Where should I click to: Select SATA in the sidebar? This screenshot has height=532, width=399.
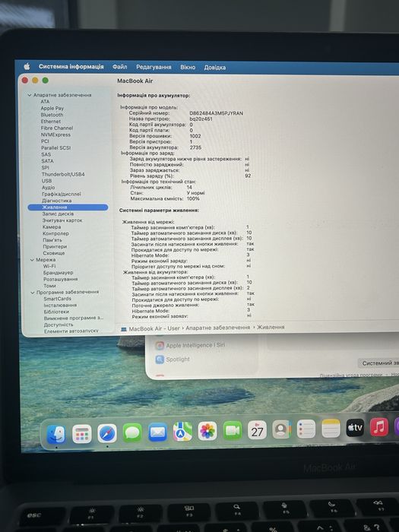tap(47, 161)
